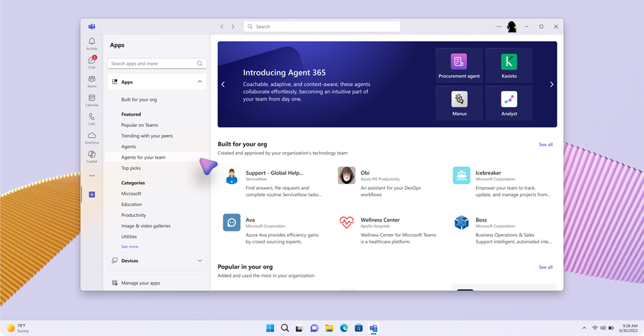This screenshot has width=644, height=336.
Task: Select Popular on Teams
Action: point(139,125)
